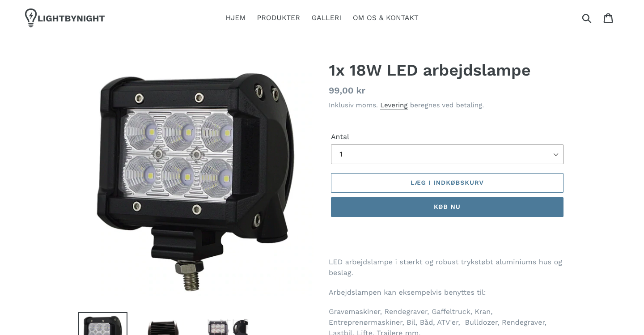The image size is (644, 335).
Task: Click the lightbulb icon in the logo
Action: 30,18
